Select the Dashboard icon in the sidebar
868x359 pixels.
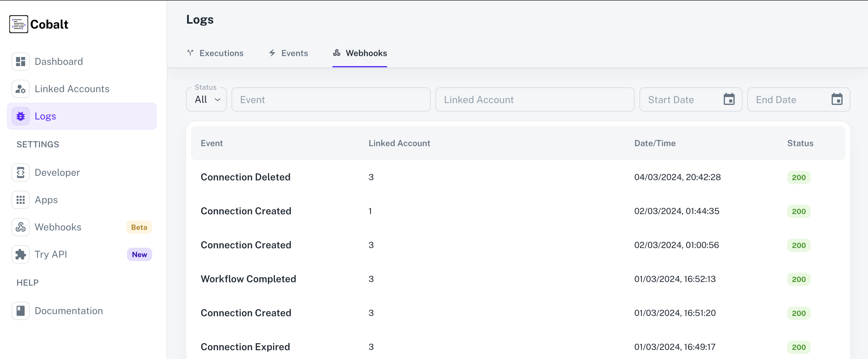20,61
